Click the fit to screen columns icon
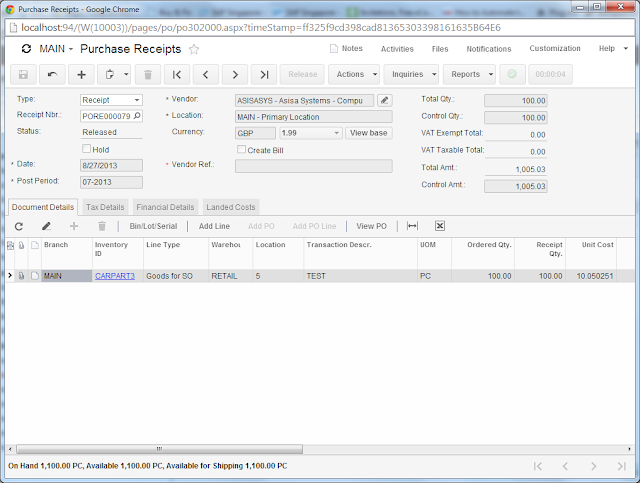 (x=412, y=226)
